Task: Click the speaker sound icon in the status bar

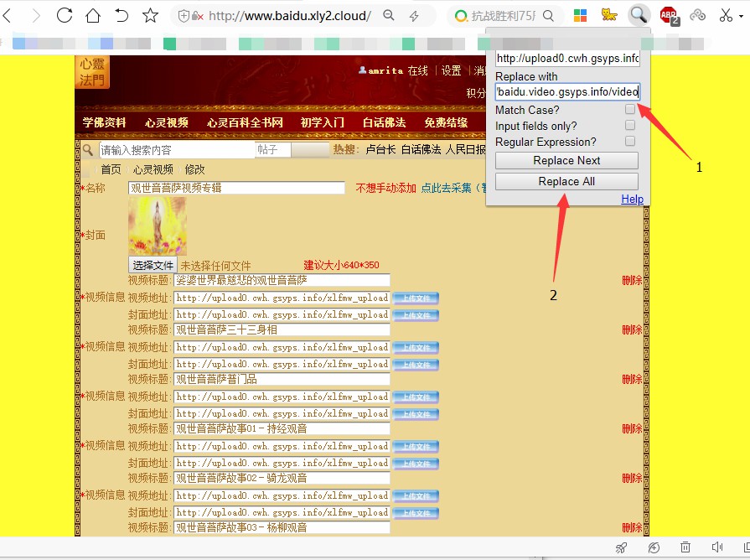Action: pos(717,547)
